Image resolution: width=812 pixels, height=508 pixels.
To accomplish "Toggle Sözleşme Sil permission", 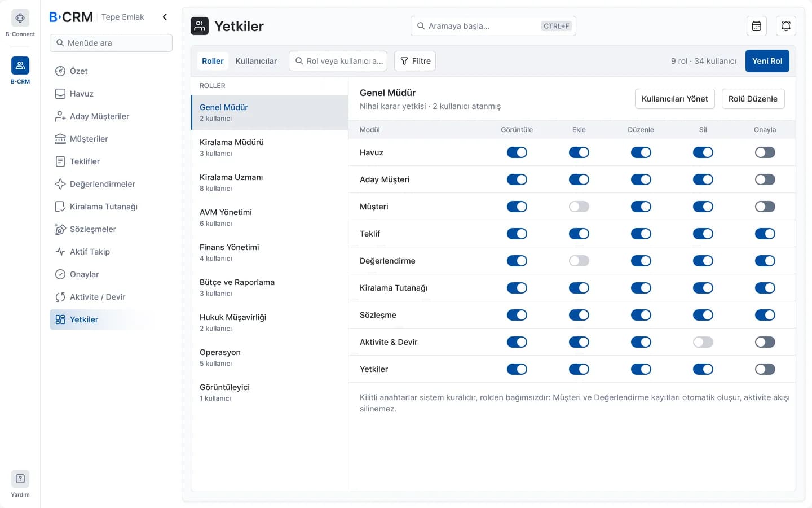I will tap(703, 315).
